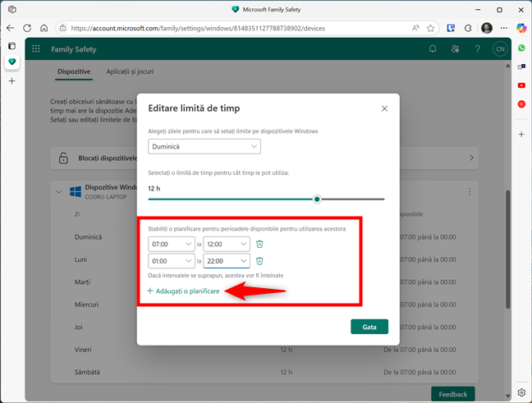Toggle read aloud in address bar
This screenshot has width=532, height=403.
coord(415,28)
